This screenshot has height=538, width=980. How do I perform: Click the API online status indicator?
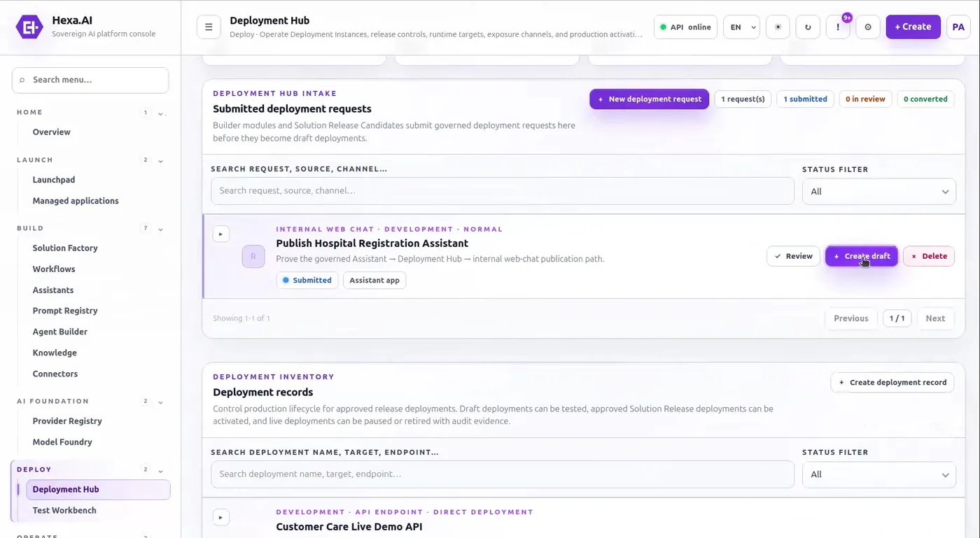[x=685, y=27]
